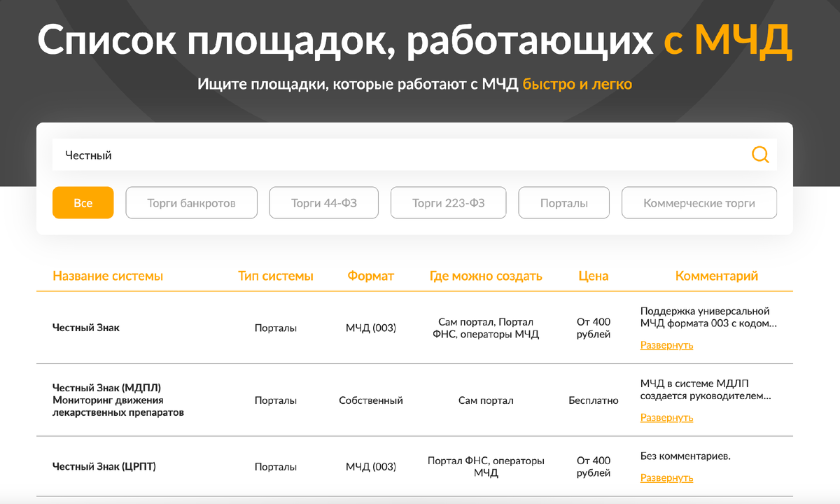840x504 pixels.
Task: Open the 'Честный Знак' system entry
Action: (x=85, y=326)
